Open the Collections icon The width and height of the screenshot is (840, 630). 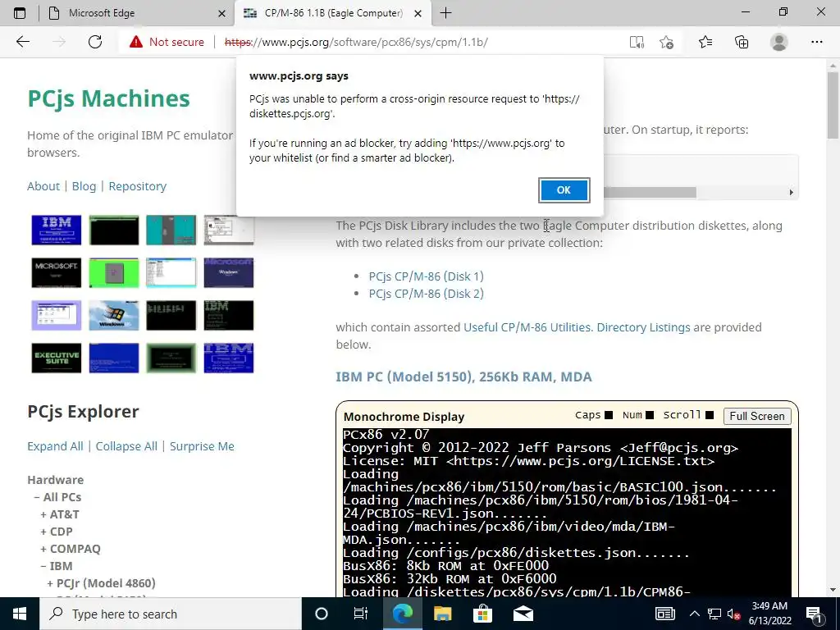coord(742,42)
